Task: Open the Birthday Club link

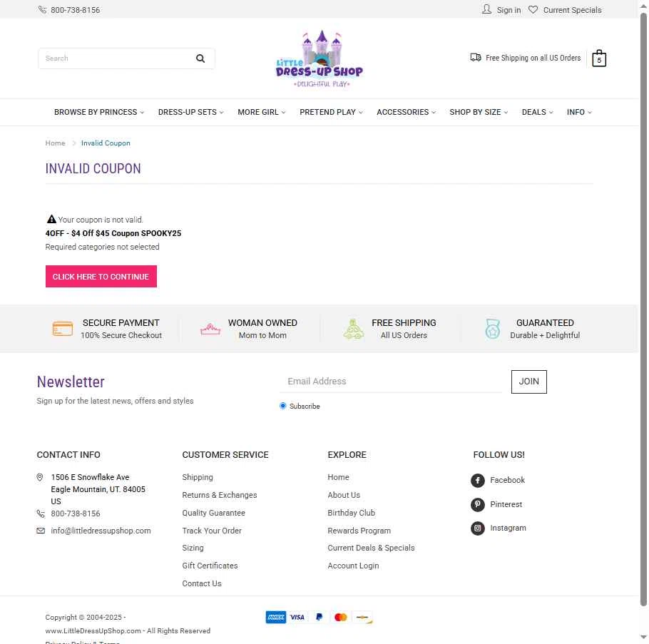Action: pos(351,513)
